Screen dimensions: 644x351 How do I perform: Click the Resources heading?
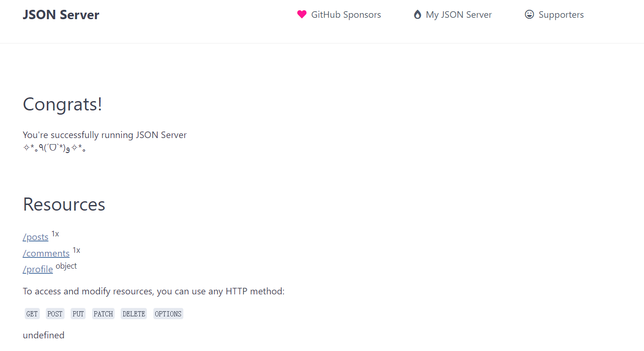pos(64,205)
